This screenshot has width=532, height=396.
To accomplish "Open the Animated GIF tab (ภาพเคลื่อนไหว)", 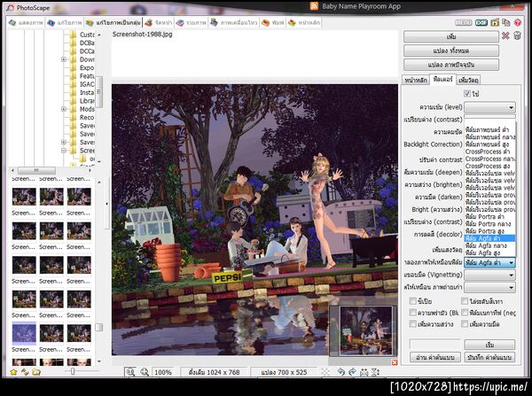I will [234, 23].
